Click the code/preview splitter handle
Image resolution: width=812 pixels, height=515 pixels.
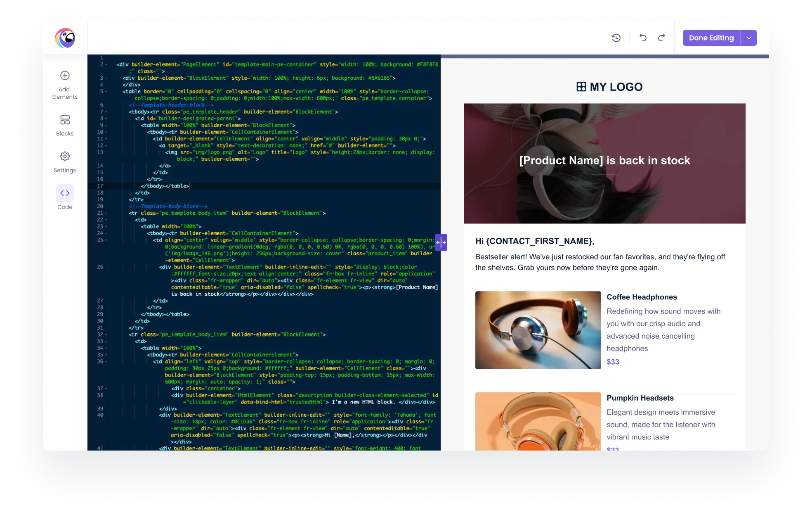441,242
